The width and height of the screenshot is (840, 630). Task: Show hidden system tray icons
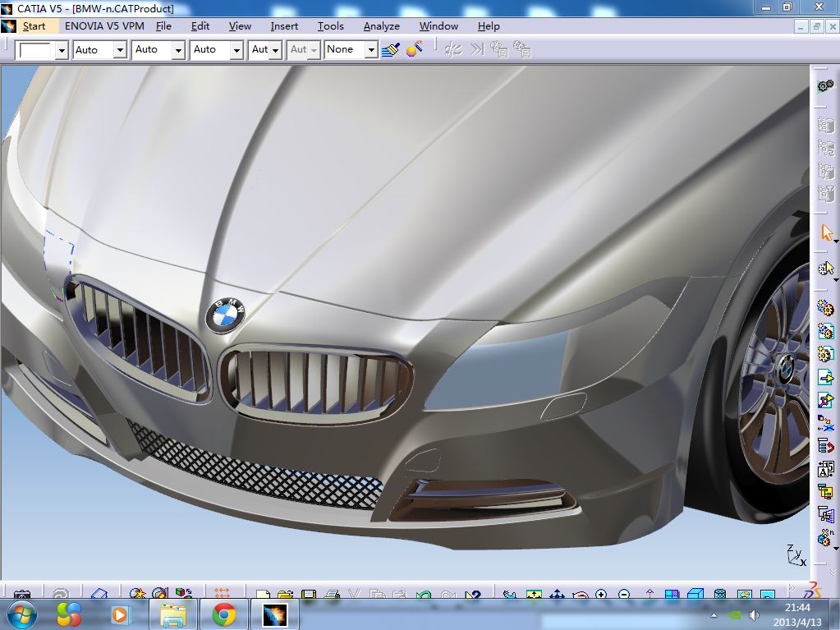(x=714, y=616)
